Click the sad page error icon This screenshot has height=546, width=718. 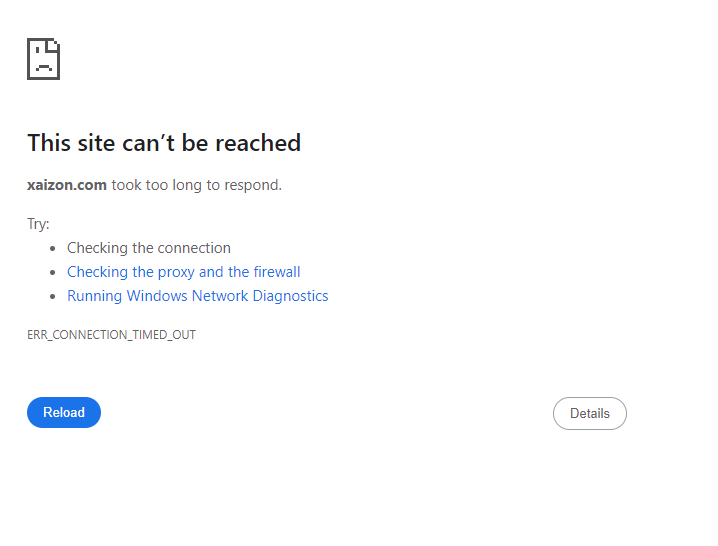(x=44, y=59)
